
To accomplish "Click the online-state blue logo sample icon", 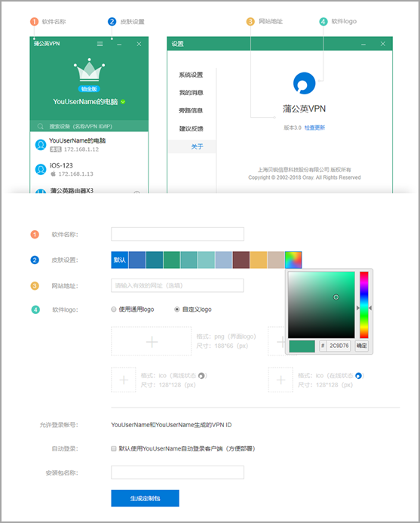I will coord(358,376).
